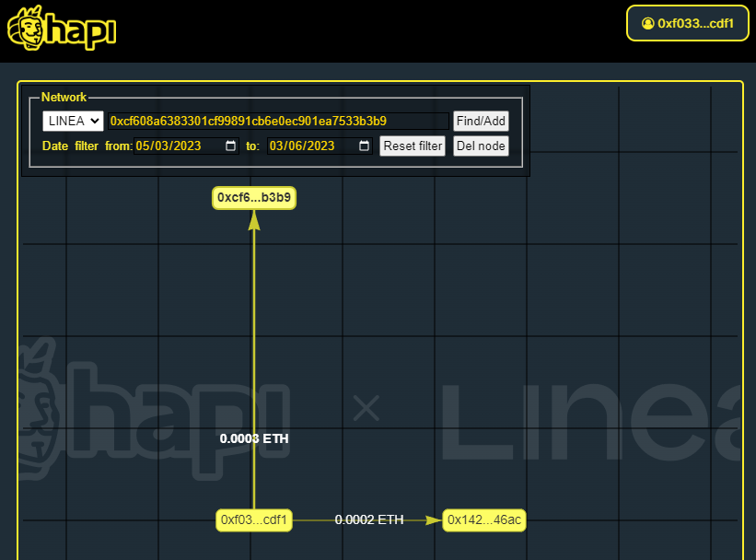756x560 pixels.
Task: Click the Del node button
Action: (481, 146)
